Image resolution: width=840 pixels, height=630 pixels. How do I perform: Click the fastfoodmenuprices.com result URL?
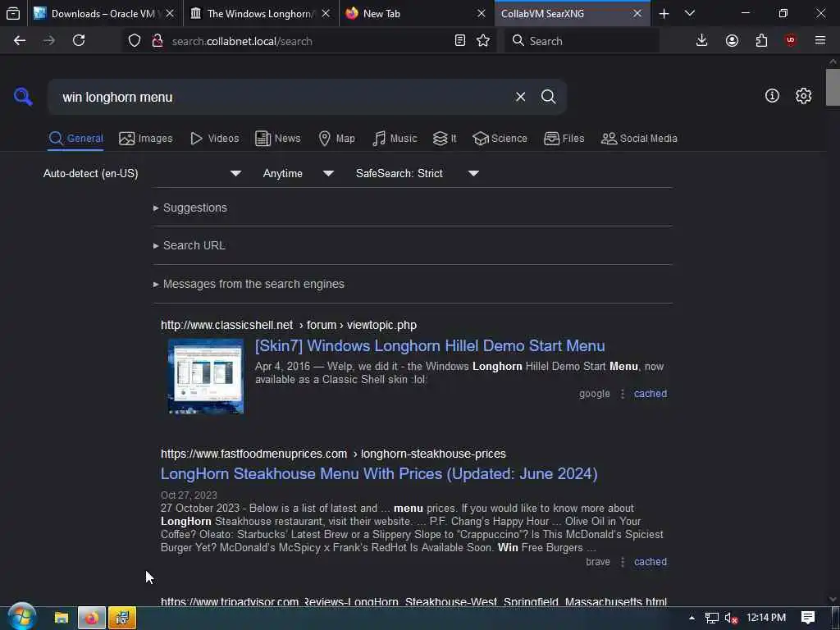tap(333, 454)
